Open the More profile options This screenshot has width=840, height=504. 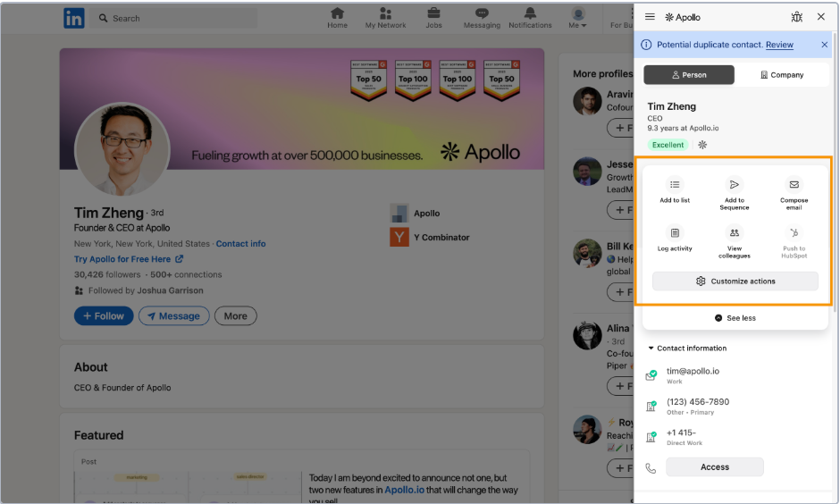tap(235, 316)
